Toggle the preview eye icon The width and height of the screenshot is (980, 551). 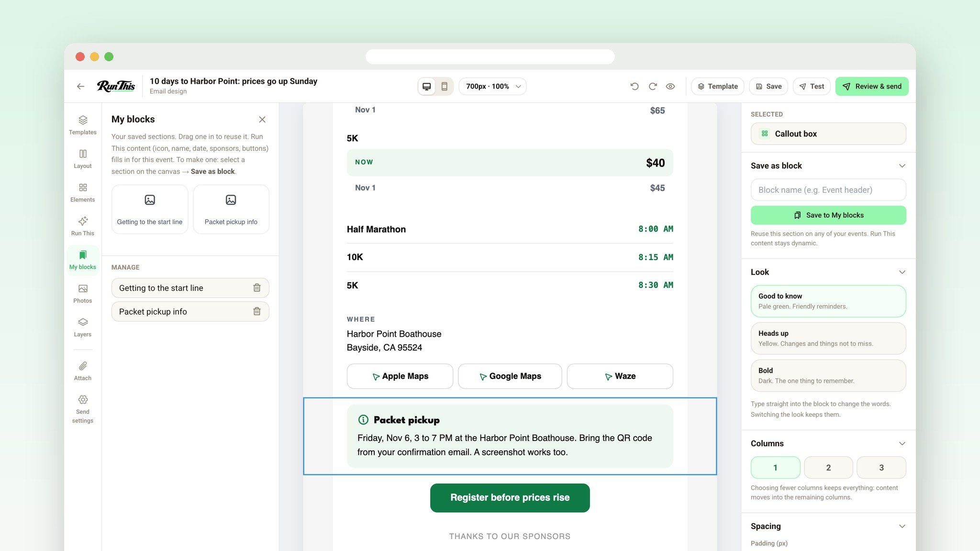(x=670, y=87)
